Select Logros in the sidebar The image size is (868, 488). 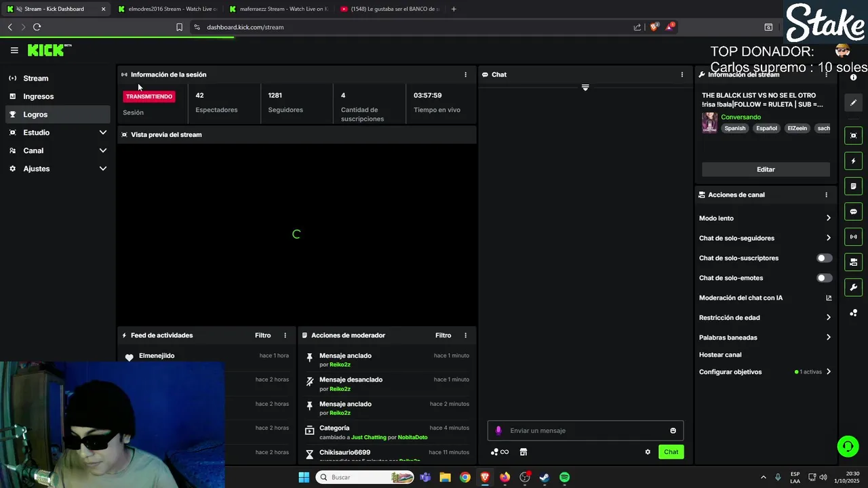click(58, 115)
